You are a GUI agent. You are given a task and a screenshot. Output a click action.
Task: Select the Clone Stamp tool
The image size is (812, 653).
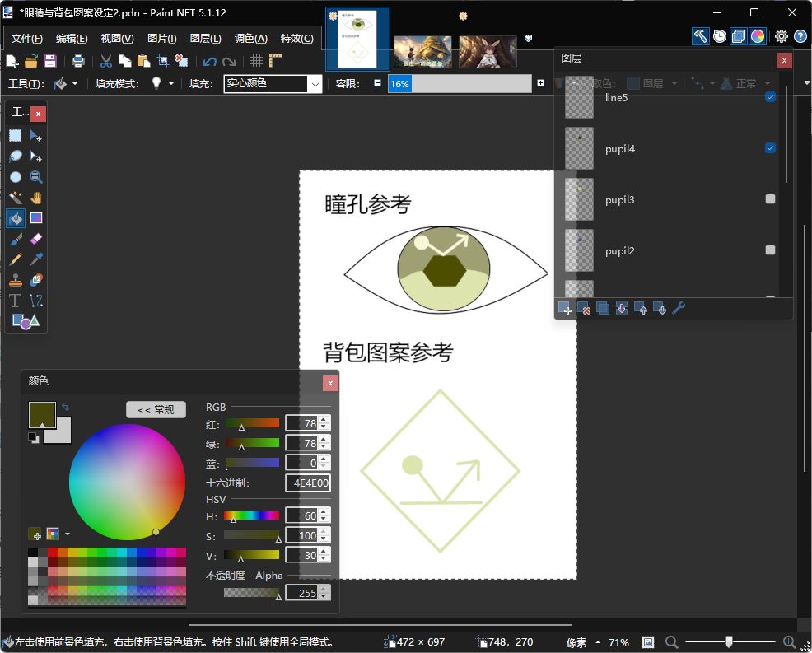tap(16, 280)
